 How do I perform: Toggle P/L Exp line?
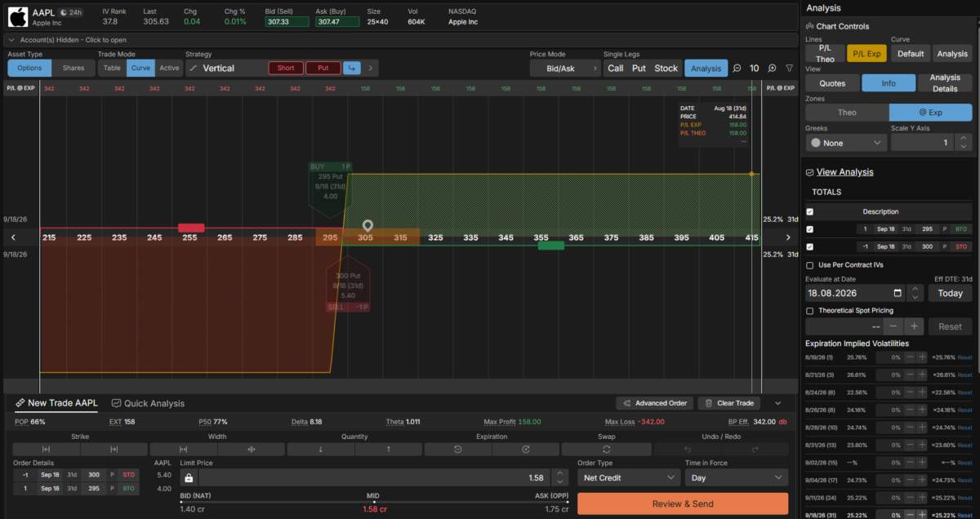[866, 54]
